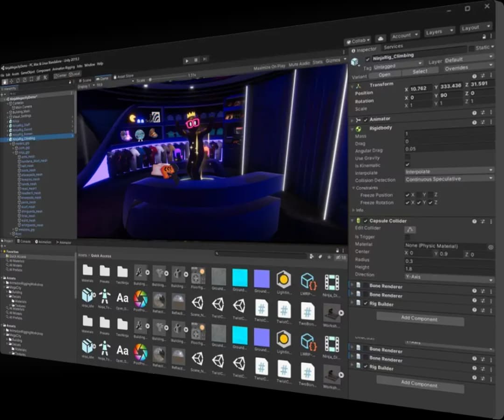Open the Layout dropdown at top right
504x420 pixels.
point(475,28)
